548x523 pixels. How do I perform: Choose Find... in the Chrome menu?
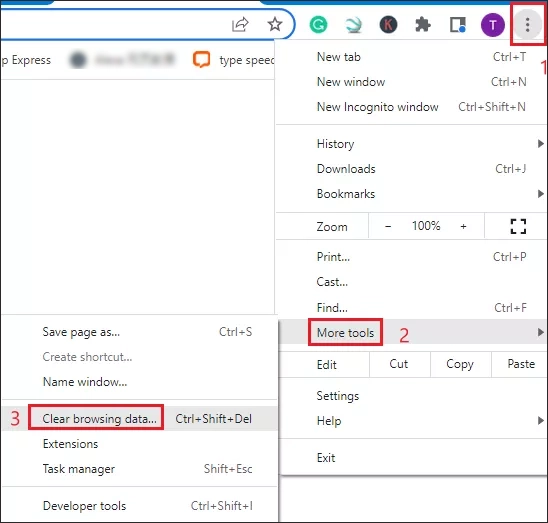click(411, 308)
